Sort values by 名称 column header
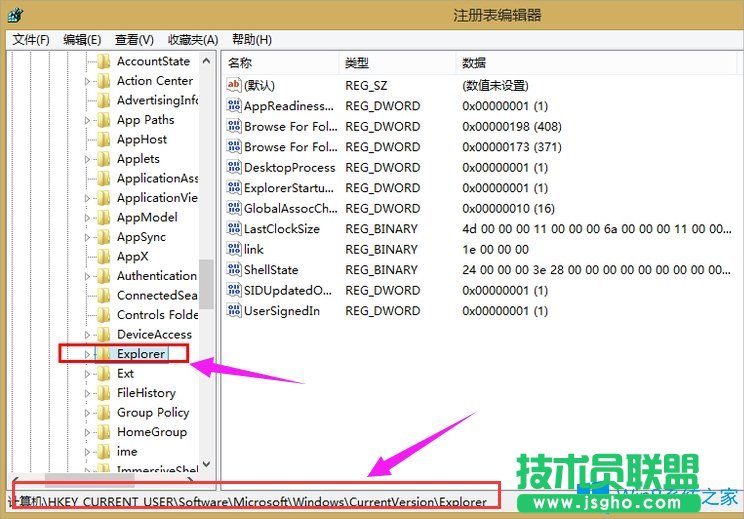The image size is (744, 519). point(280,63)
